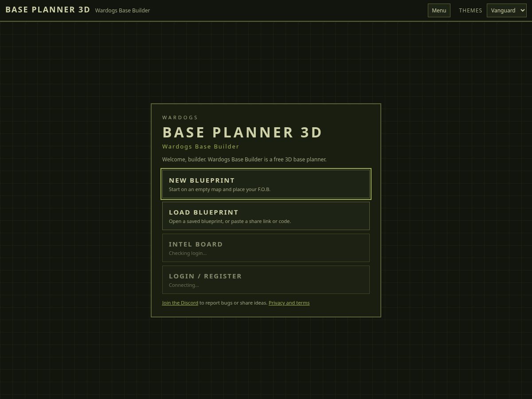The height and width of the screenshot is (399, 532).
Task: Click the Wardogs Base Builder dialog subtitle
Action: 200,146
